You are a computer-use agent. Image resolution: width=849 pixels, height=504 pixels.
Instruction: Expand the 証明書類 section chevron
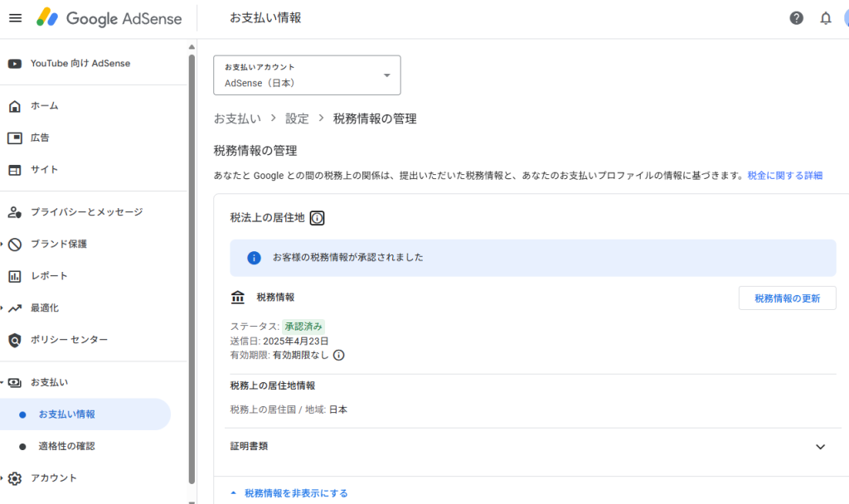820,447
